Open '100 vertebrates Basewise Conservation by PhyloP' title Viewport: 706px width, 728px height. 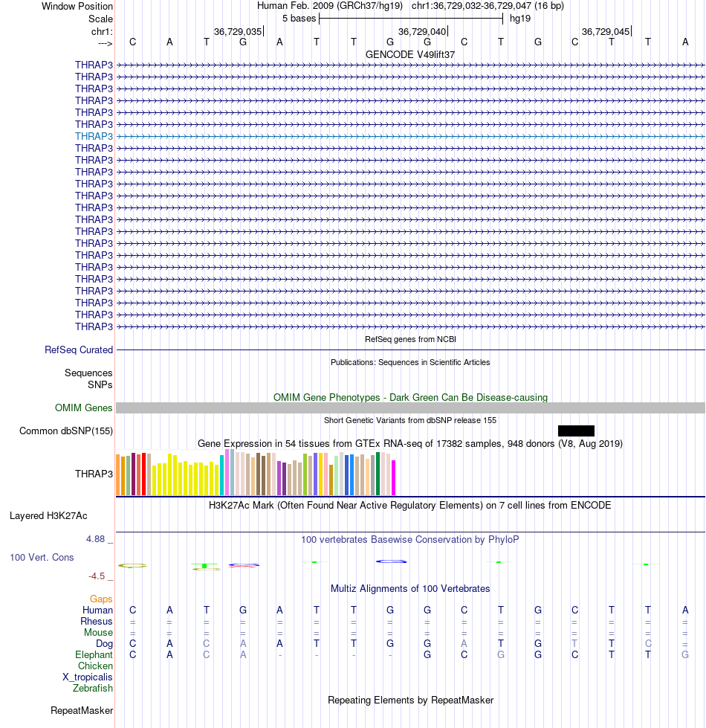pyautogui.click(x=410, y=540)
